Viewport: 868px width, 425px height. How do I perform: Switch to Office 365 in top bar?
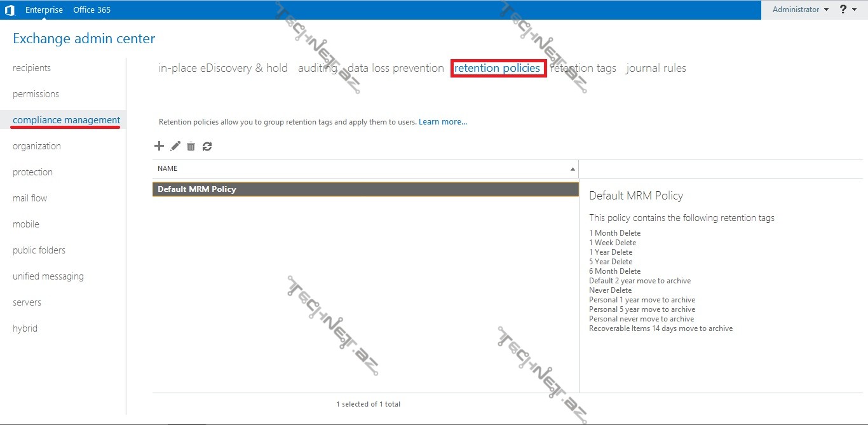click(x=92, y=10)
